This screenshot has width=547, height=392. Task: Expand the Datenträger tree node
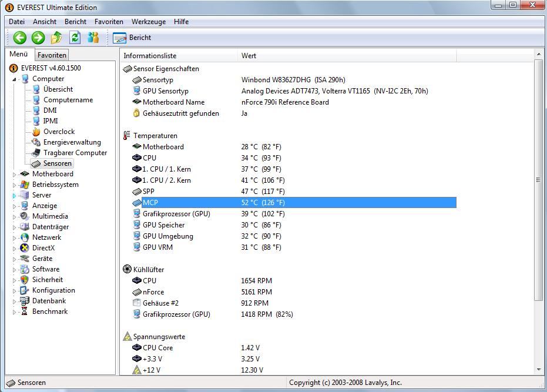click(14, 227)
